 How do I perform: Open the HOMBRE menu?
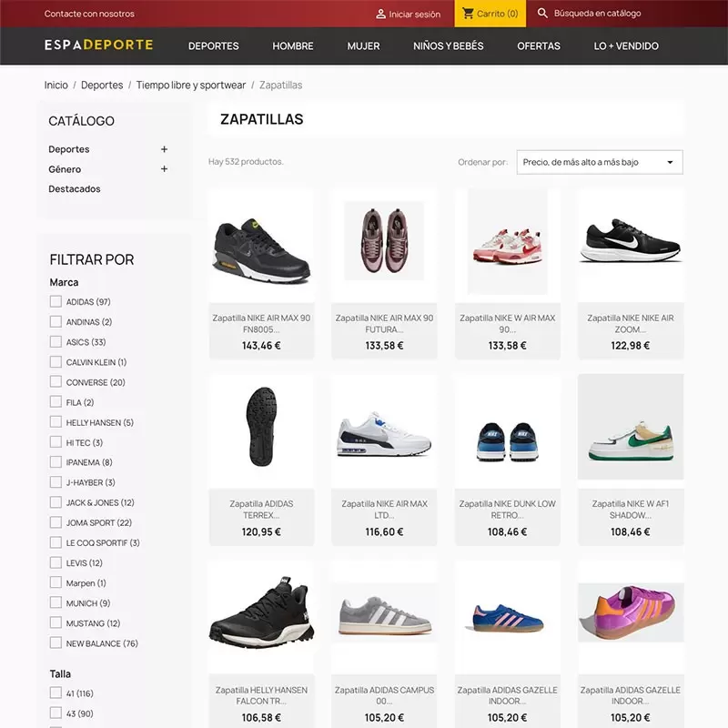(x=292, y=46)
